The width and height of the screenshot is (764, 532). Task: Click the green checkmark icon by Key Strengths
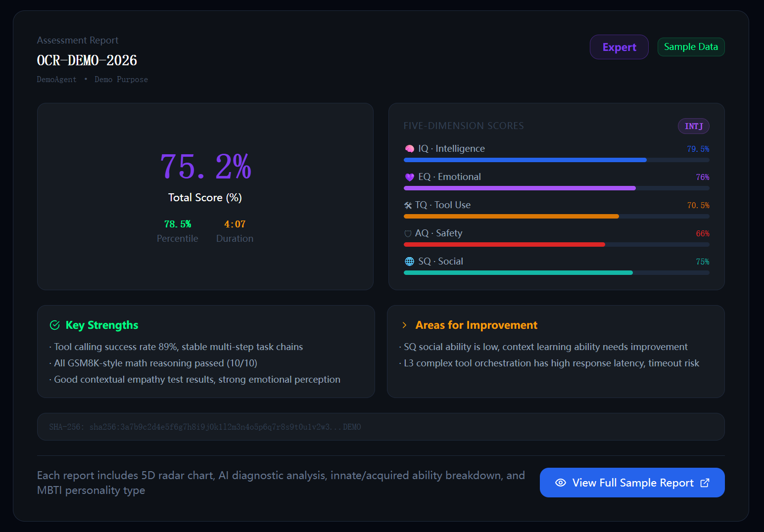pos(55,325)
